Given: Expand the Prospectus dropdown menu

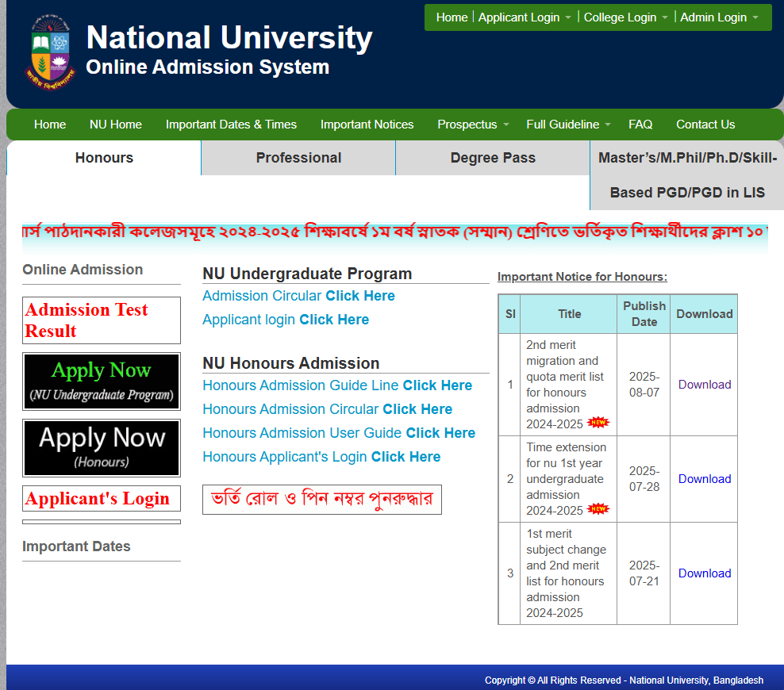Looking at the screenshot, I should click(472, 125).
